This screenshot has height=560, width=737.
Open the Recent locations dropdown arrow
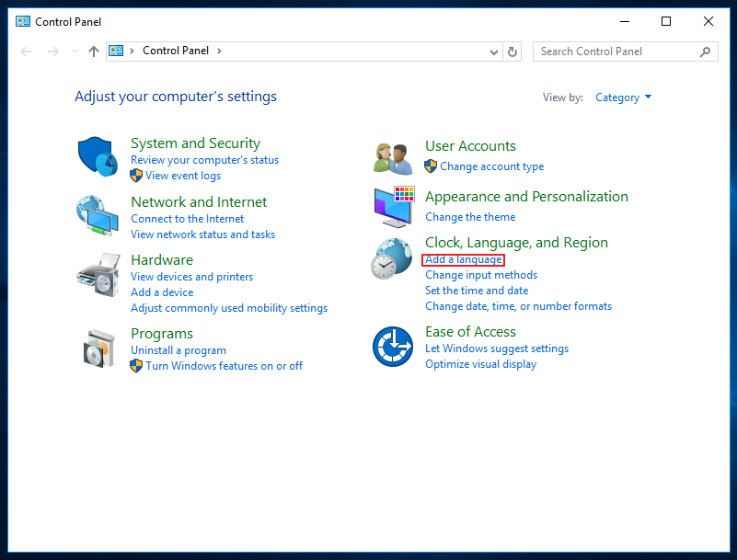(x=75, y=51)
